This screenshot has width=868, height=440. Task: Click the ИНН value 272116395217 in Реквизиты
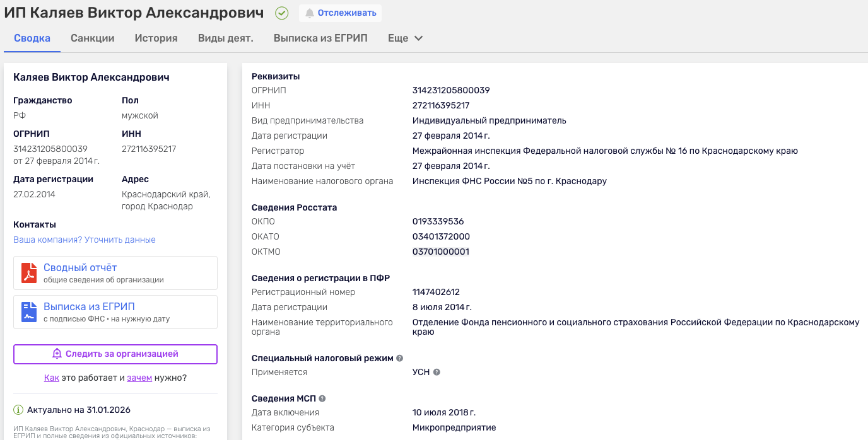441,105
